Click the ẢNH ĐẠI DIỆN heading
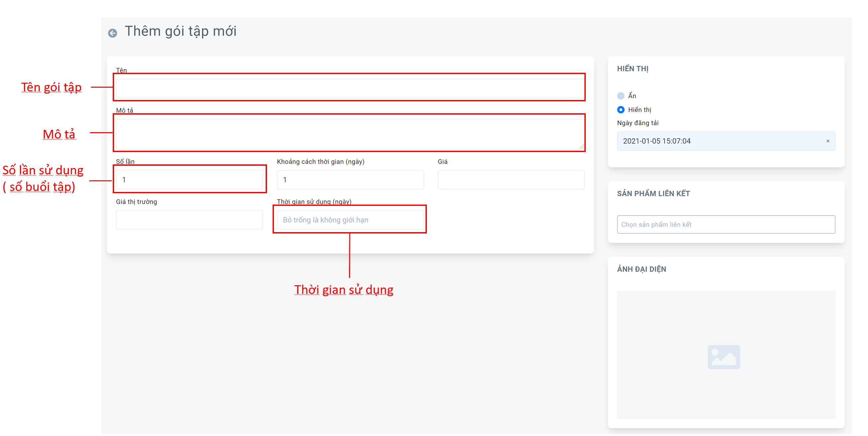Viewport: 868px width, 436px height. point(642,269)
